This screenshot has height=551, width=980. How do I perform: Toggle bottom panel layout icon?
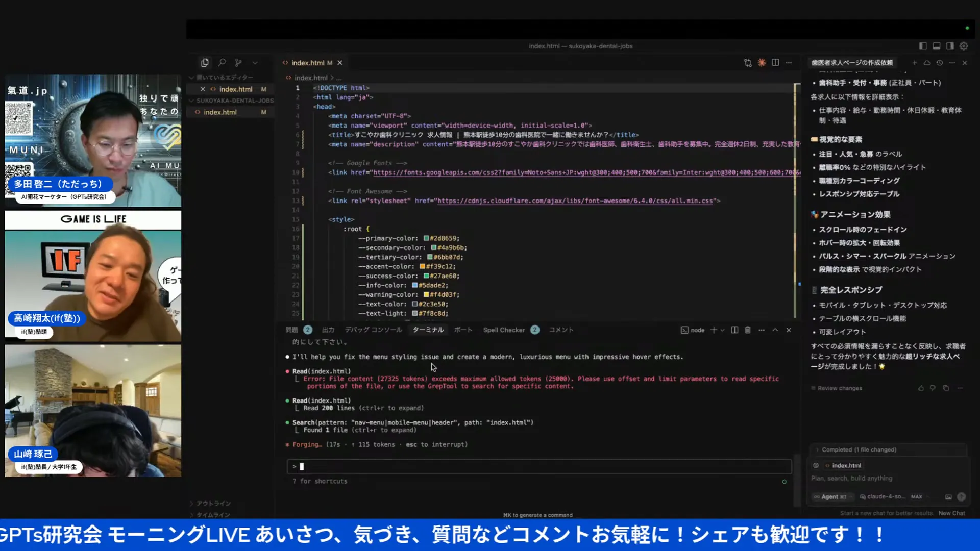click(937, 46)
